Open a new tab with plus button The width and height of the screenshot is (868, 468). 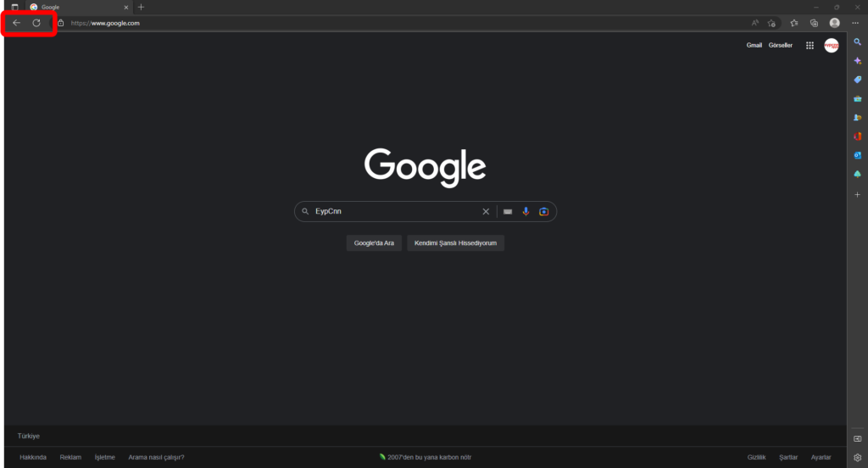click(142, 7)
